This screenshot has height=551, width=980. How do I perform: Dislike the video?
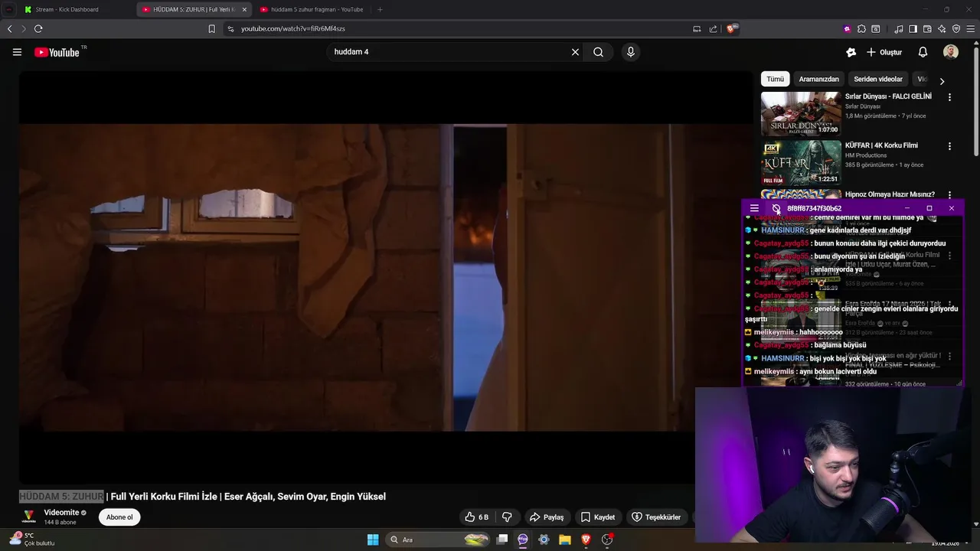(x=507, y=517)
